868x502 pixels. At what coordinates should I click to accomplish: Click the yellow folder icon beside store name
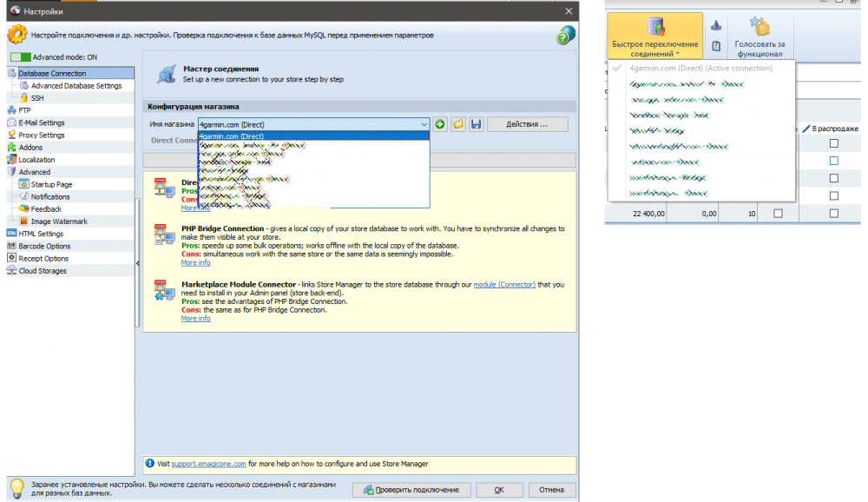tap(458, 125)
